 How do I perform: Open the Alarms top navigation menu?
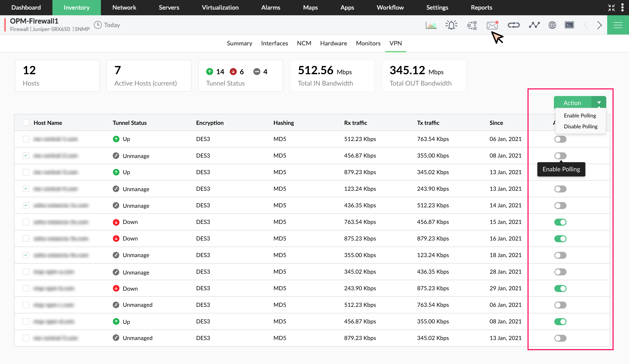[x=271, y=8]
